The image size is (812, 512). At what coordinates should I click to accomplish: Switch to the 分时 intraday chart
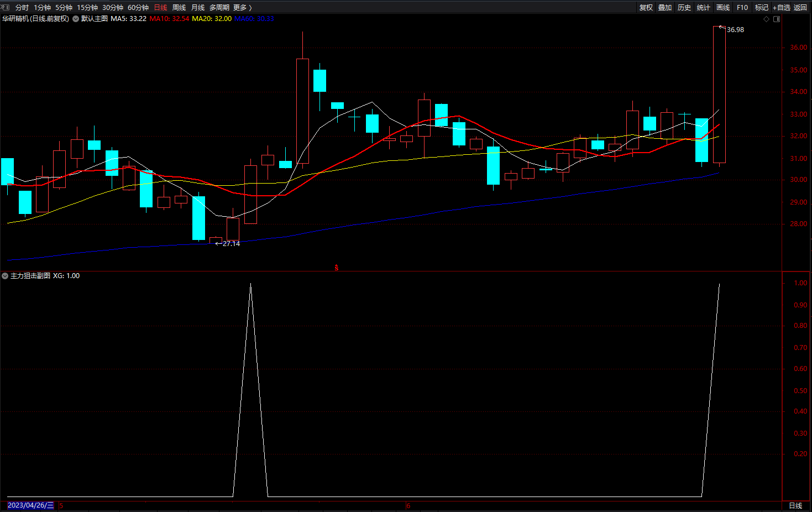point(22,7)
